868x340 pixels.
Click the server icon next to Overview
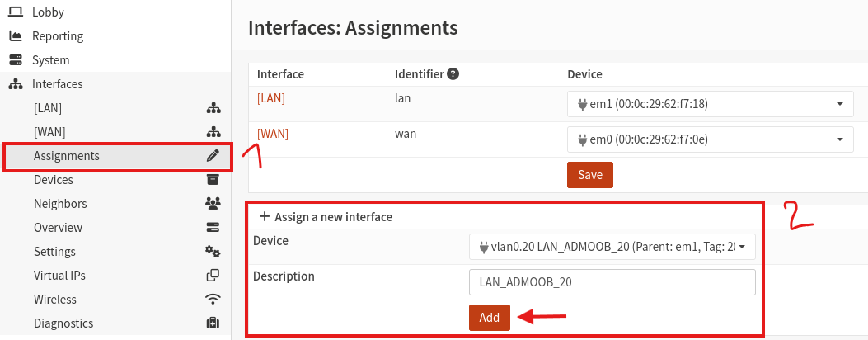(x=213, y=227)
